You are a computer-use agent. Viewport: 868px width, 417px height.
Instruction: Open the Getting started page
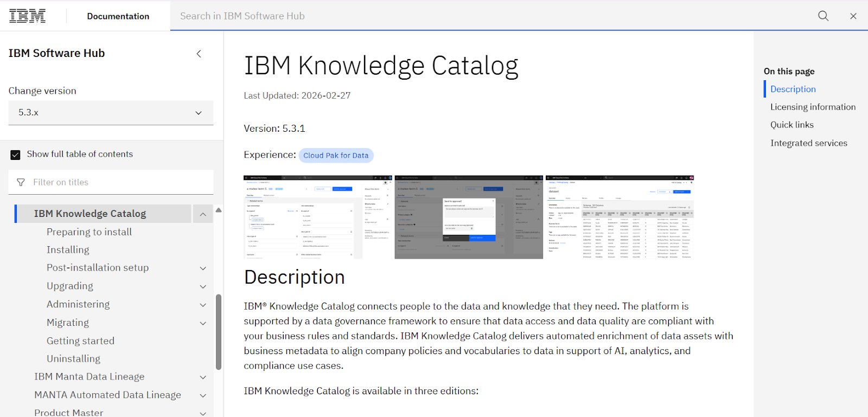(x=80, y=341)
